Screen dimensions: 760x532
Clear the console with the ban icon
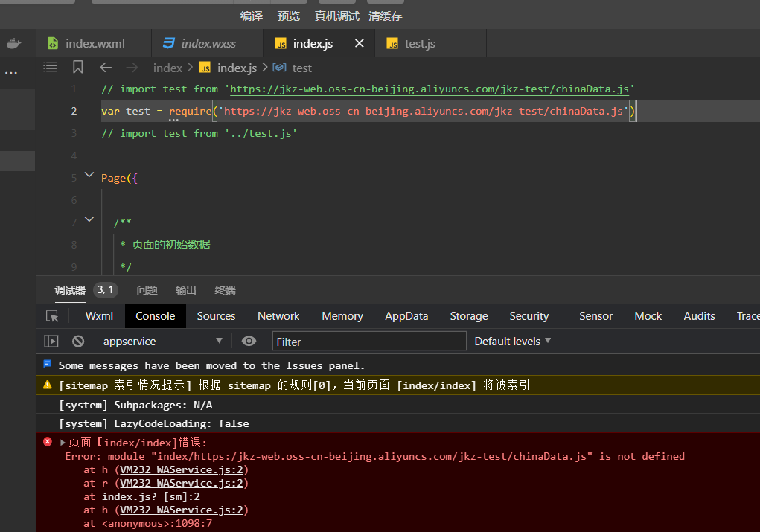[x=78, y=341]
